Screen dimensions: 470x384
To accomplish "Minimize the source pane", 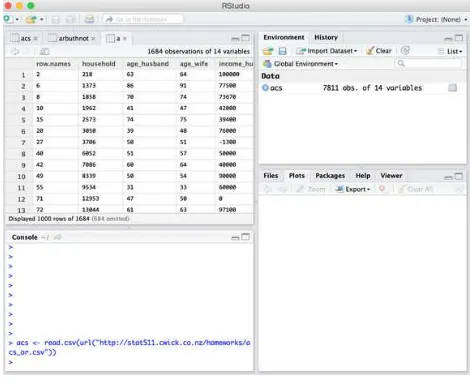I will 235,39.
